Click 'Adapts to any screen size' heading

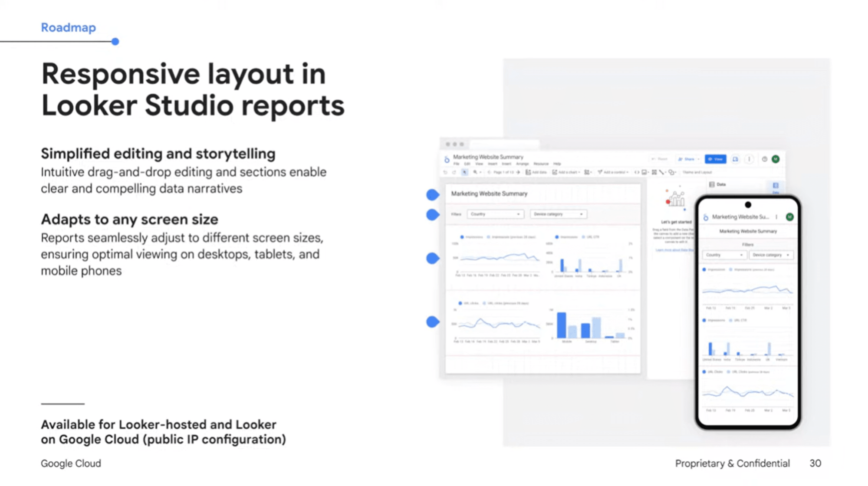pos(129,220)
